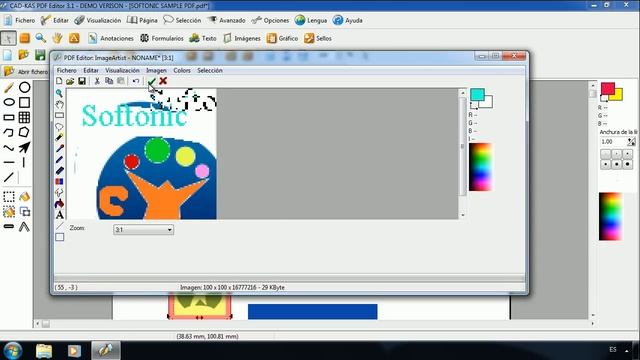
Task: Select the Anotaciones toolbar button
Action: click(111, 38)
